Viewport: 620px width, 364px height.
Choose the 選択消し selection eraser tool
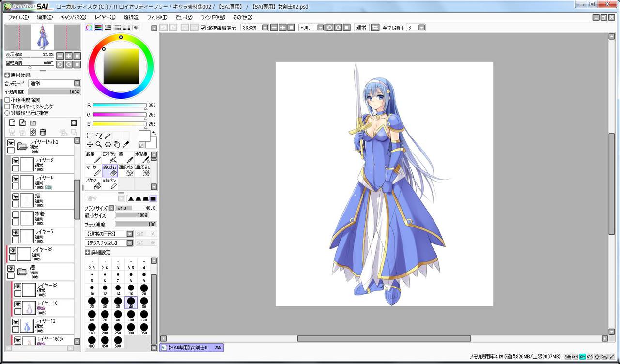click(x=142, y=170)
